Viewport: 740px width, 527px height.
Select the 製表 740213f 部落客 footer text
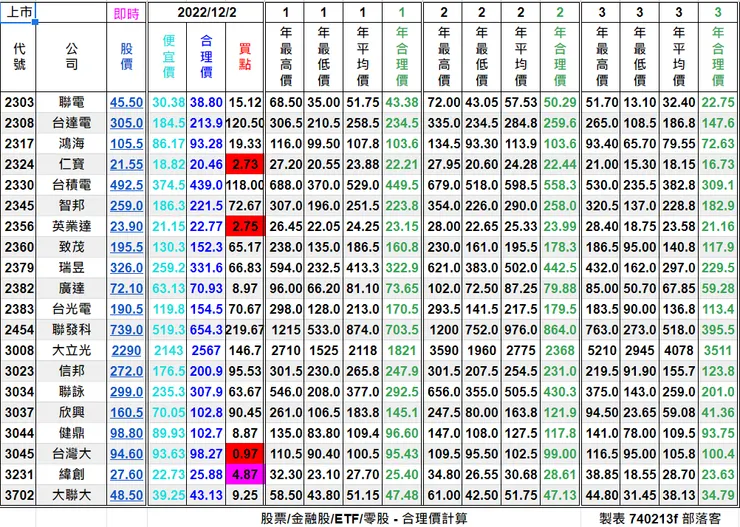(x=660, y=519)
